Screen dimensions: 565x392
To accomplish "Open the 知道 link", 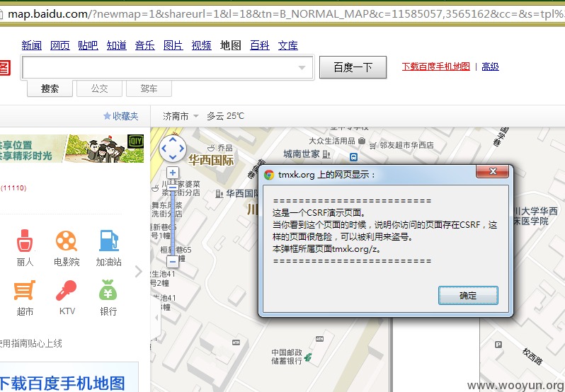I will coord(116,45).
